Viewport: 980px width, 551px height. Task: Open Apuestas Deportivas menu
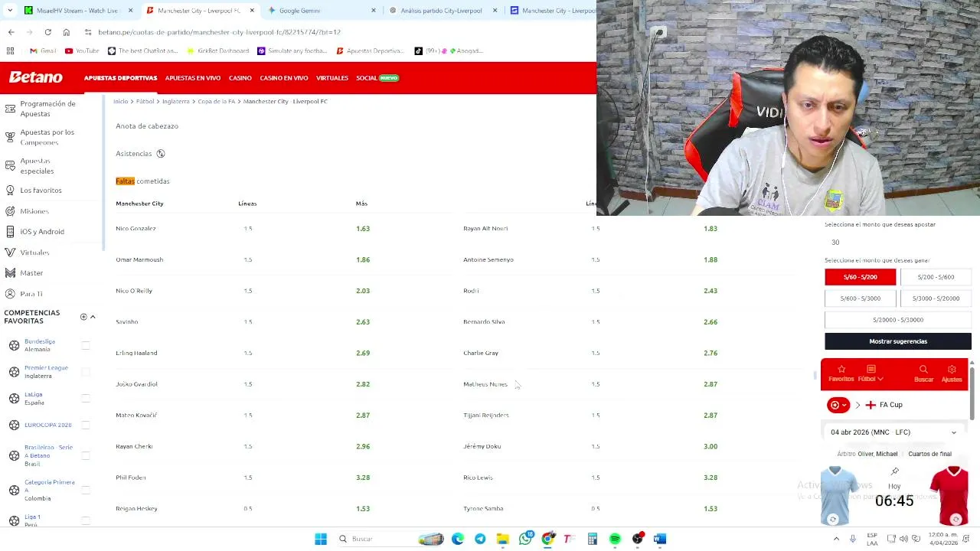pyautogui.click(x=120, y=78)
